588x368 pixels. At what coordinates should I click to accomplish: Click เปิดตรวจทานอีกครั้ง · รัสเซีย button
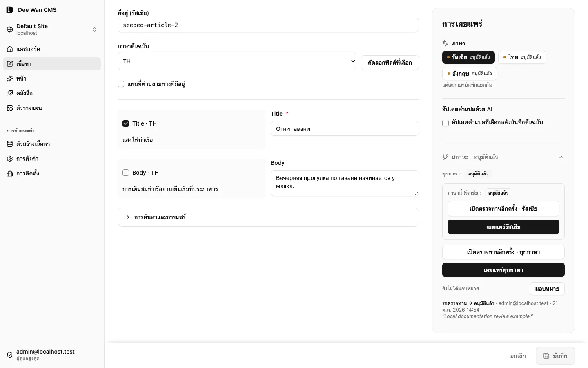tap(503, 209)
